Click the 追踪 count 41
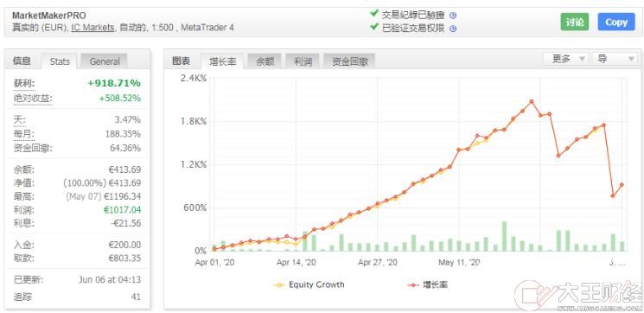 pyautogui.click(x=136, y=297)
